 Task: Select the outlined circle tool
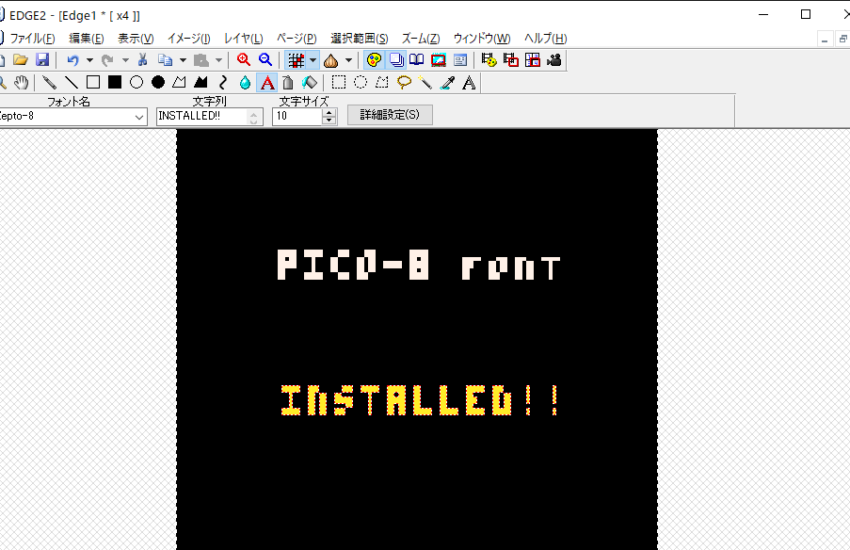point(137,82)
